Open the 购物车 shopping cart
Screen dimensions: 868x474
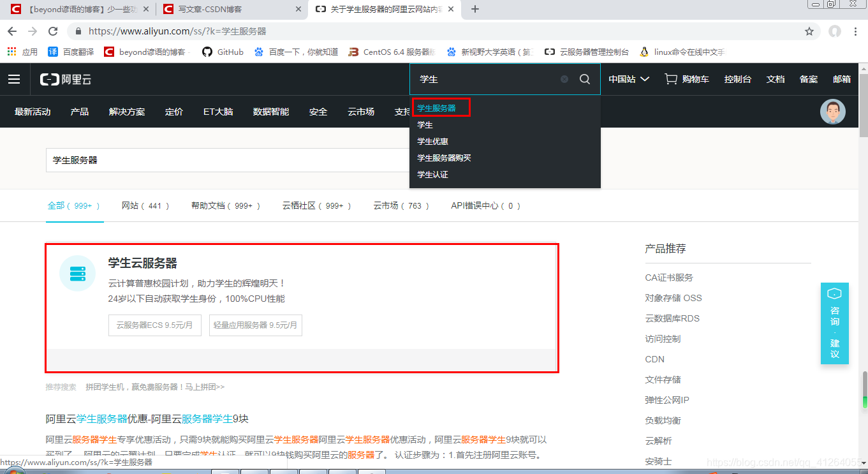click(x=687, y=79)
